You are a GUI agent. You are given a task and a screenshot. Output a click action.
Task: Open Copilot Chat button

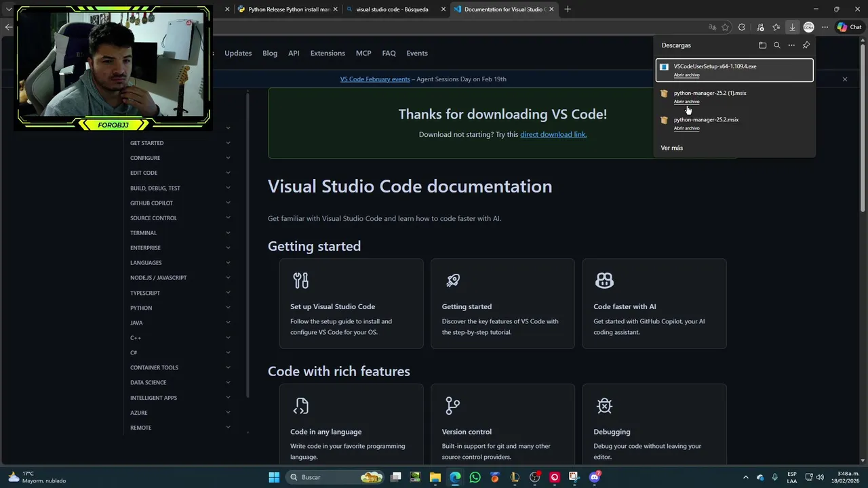[849, 27]
